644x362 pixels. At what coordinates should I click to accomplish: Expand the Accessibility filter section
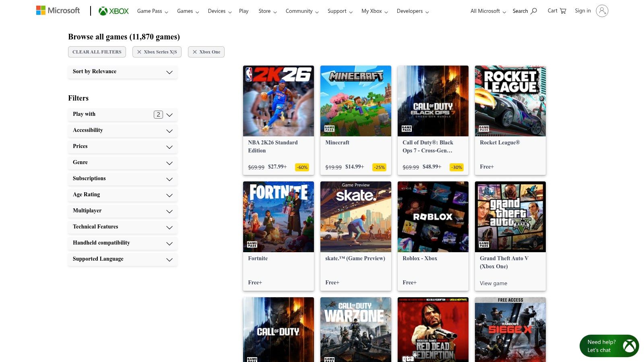[x=122, y=131]
